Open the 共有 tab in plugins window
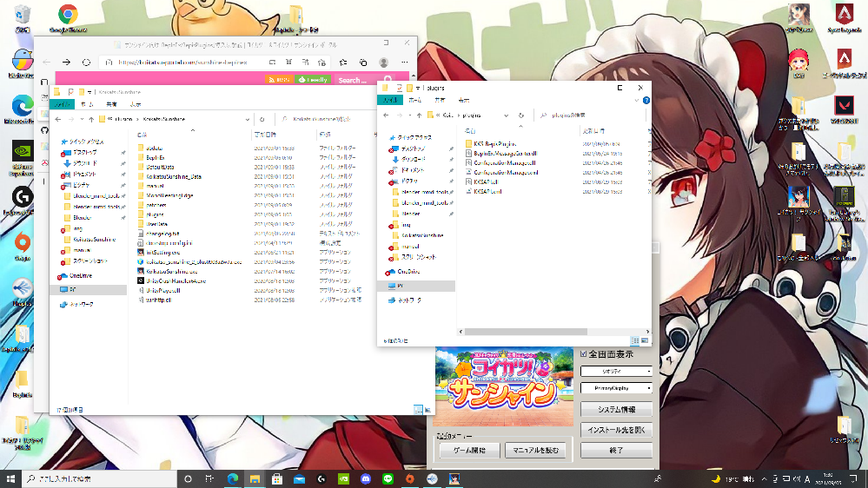 [x=441, y=100]
